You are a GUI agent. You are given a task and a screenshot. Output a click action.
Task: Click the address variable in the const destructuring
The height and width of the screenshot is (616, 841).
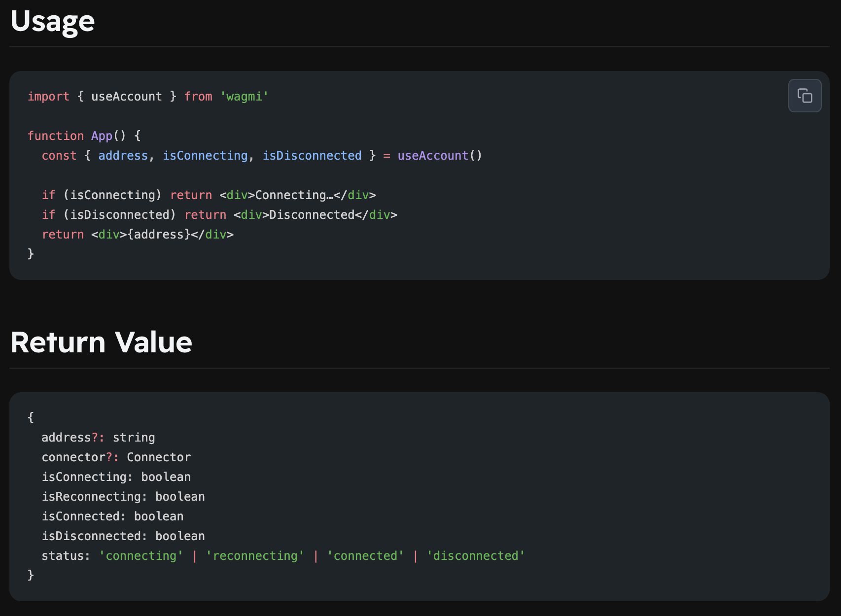(123, 156)
